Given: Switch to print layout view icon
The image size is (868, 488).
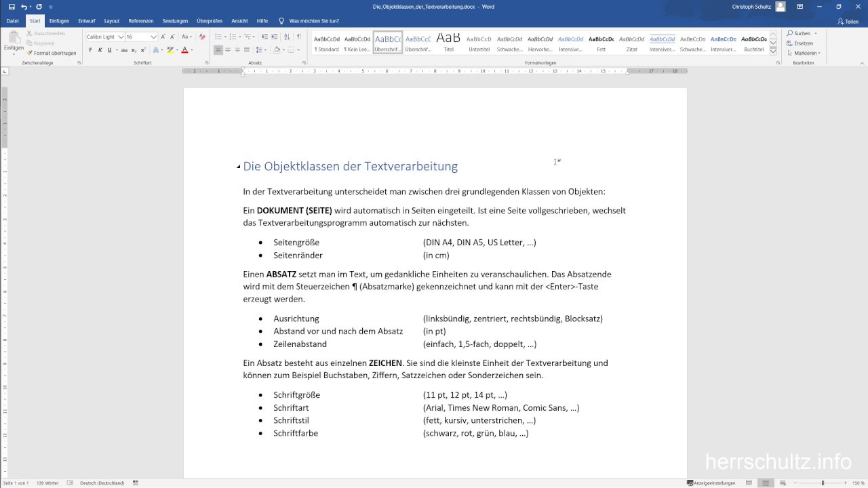Looking at the screenshot, I should 765,483.
